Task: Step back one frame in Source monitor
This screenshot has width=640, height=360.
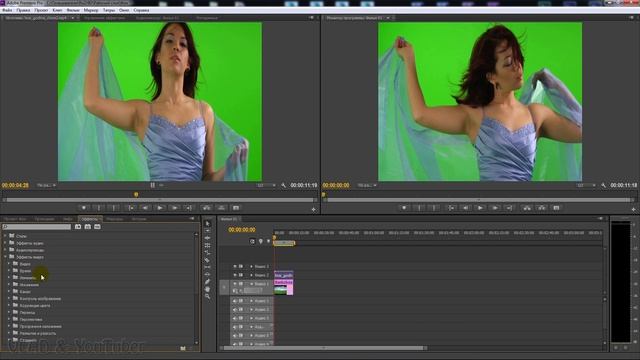Action: 145,208
